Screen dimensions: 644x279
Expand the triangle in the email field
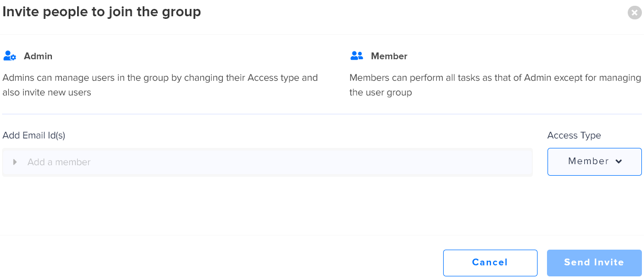(x=15, y=162)
